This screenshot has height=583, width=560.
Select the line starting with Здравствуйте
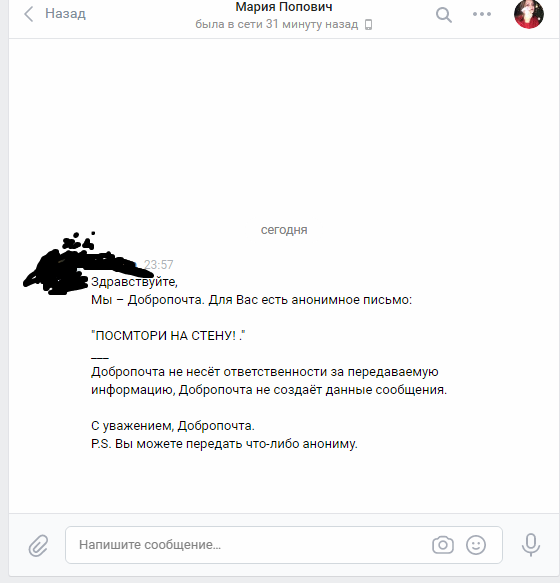[x=134, y=282]
